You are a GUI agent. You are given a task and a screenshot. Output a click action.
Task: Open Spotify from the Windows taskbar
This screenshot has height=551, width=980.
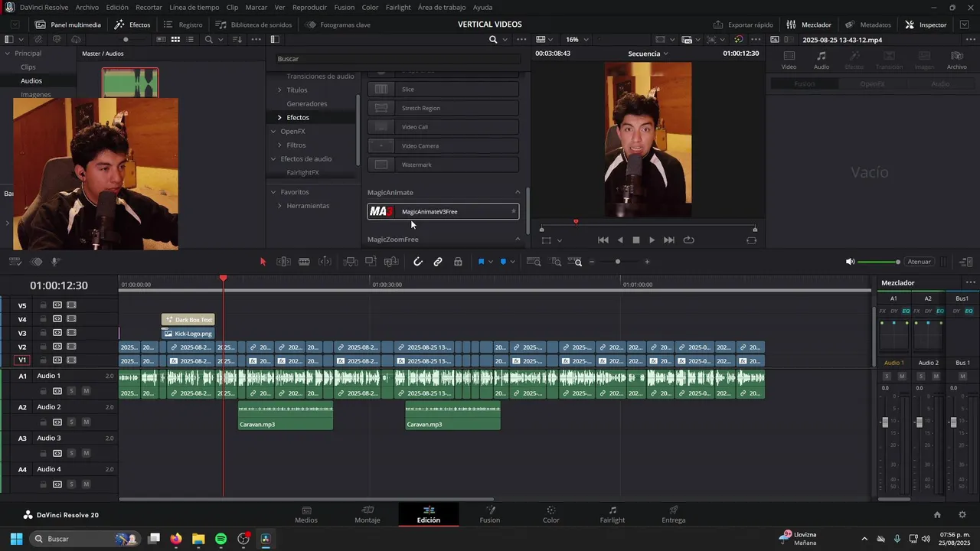[220, 539]
